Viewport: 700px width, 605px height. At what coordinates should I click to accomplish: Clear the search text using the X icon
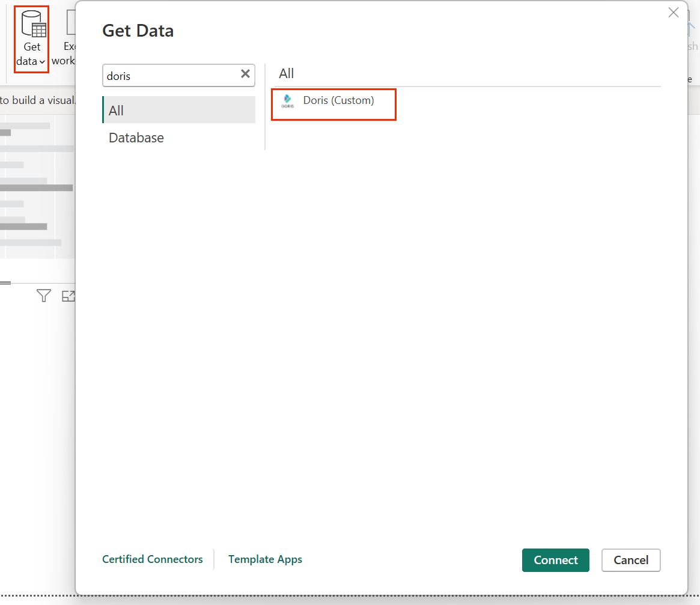tap(245, 73)
